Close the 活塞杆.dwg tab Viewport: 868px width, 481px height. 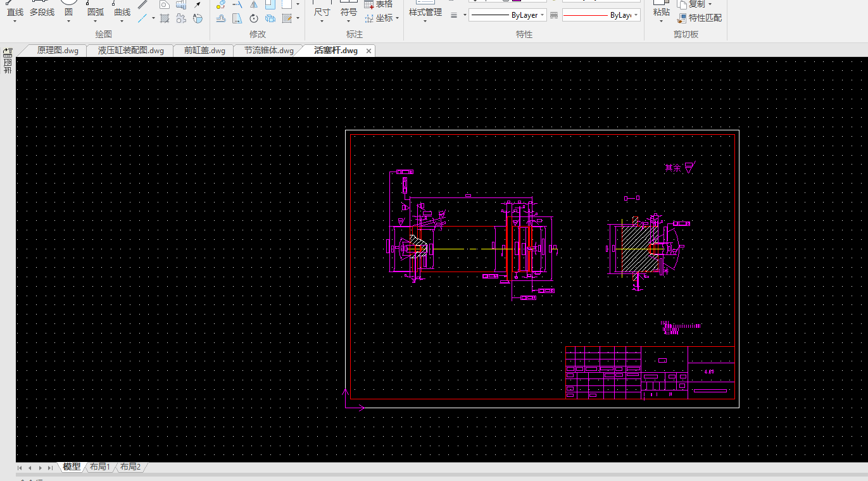368,51
